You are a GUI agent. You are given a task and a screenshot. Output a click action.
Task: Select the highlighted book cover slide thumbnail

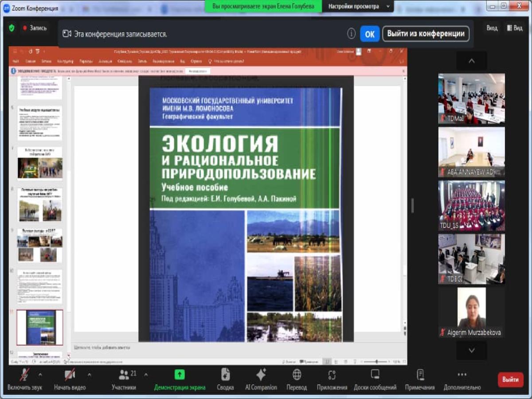click(x=40, y=327)
